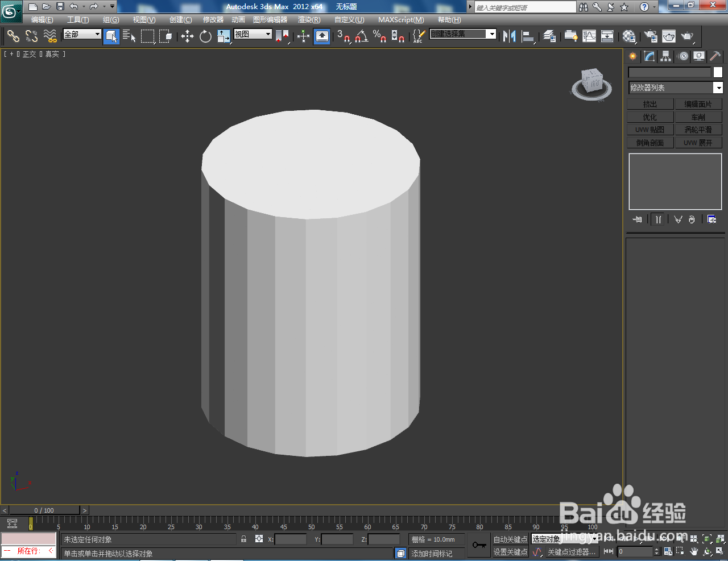Apply the 挤出 Extrude modifier

(x=650, y=103)
